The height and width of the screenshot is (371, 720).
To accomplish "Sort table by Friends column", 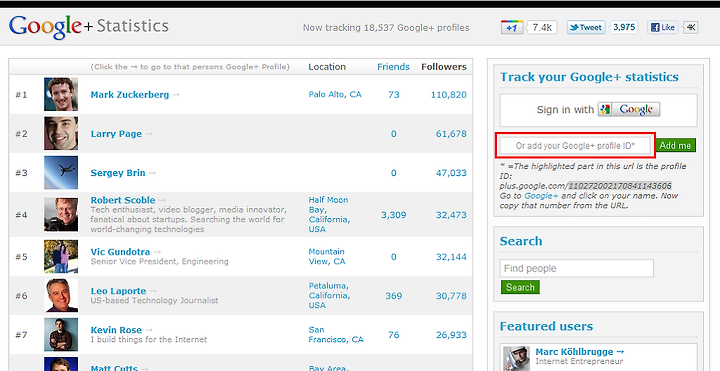I will [393, 67].
